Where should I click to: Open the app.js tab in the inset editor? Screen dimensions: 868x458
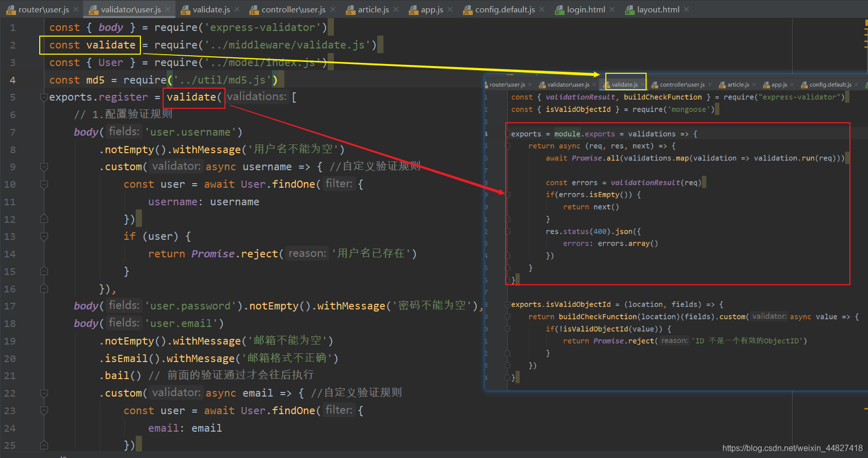click(779, 85)
